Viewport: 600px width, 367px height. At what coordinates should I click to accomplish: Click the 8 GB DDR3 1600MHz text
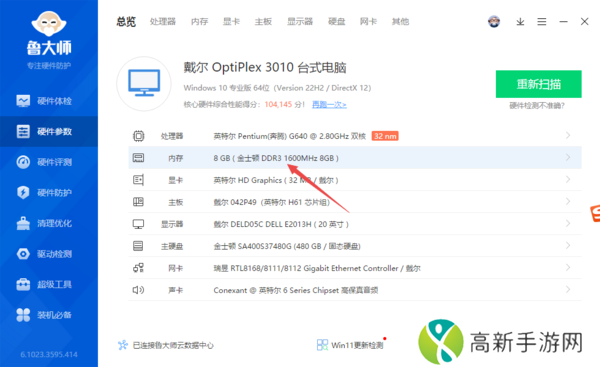tap(276, 158)
